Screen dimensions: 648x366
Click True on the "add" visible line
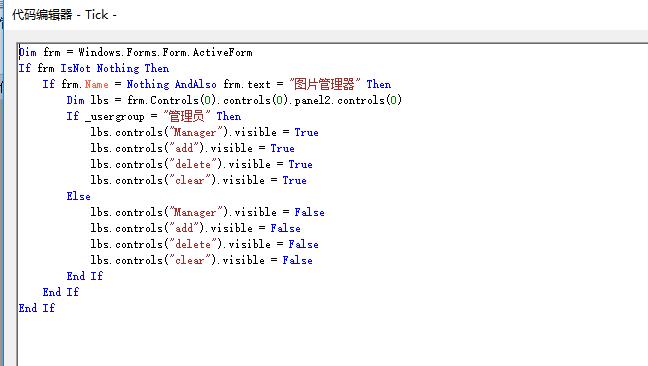click(x=283, y=148)
